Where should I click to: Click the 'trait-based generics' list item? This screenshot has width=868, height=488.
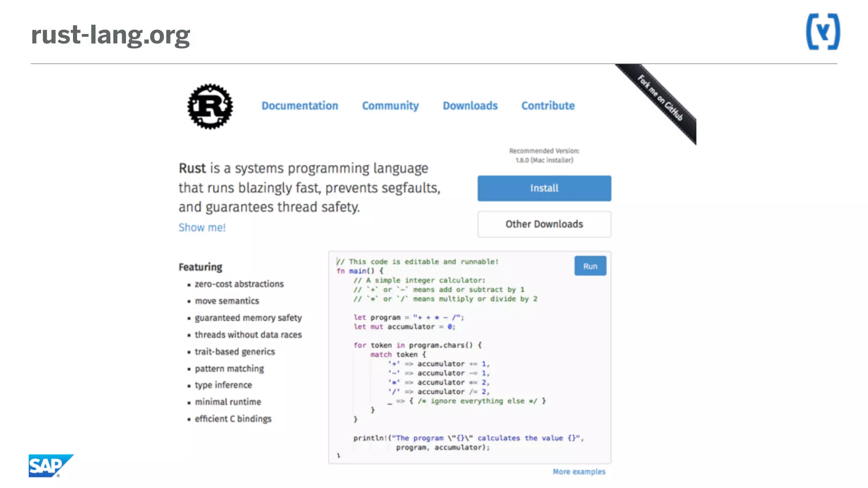click(234, 352)
